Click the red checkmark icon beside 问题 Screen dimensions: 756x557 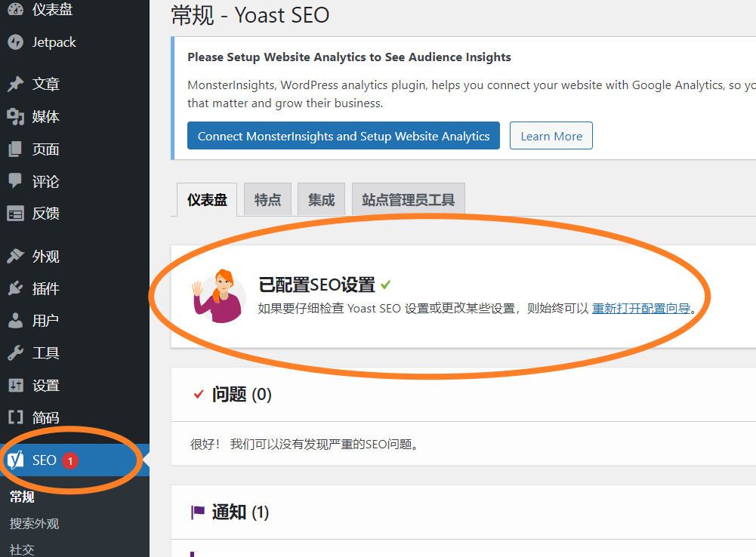coord(198,395)
